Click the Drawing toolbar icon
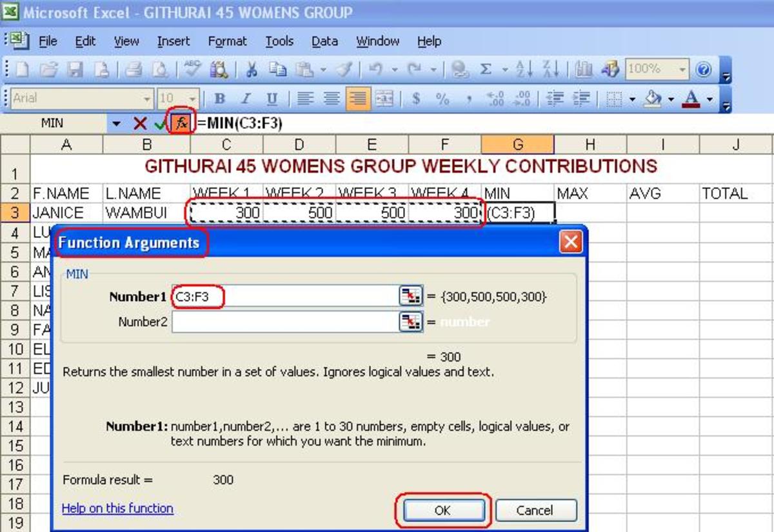This screenshot has width=774, height=532. 610,70
